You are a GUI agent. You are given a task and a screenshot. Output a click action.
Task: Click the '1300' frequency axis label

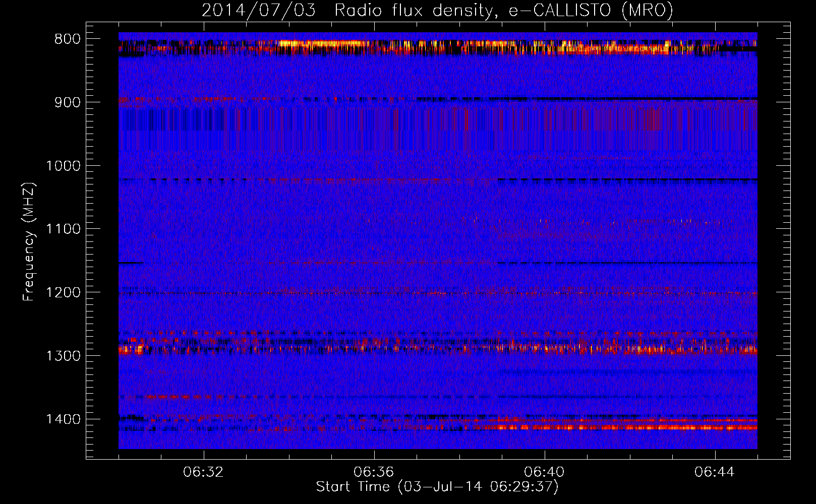(64, 356)
